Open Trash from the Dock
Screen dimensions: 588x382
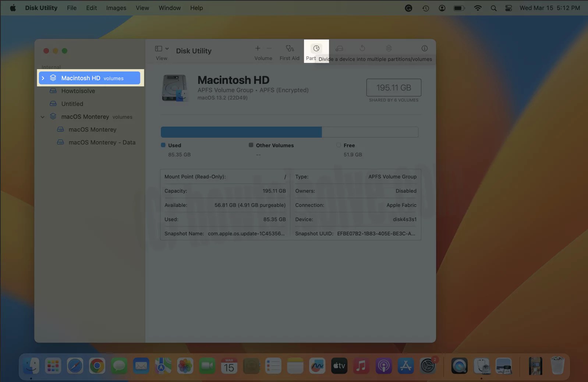(557, 366)
